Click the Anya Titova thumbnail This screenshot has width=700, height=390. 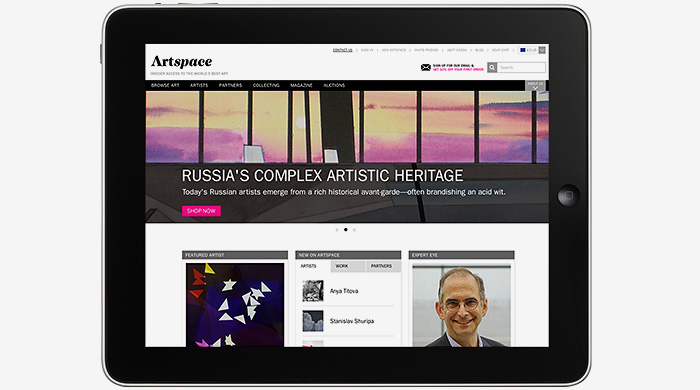tap(313, 291)
